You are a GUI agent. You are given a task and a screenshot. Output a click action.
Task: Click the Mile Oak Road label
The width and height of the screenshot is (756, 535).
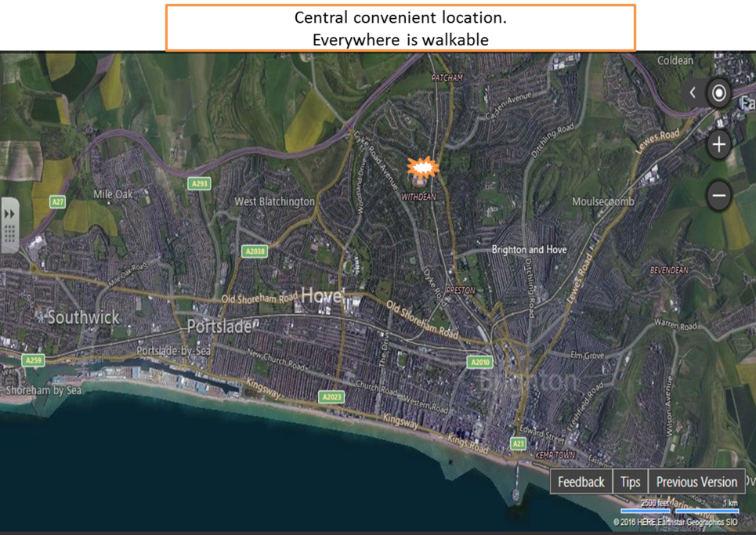(127, 274)
